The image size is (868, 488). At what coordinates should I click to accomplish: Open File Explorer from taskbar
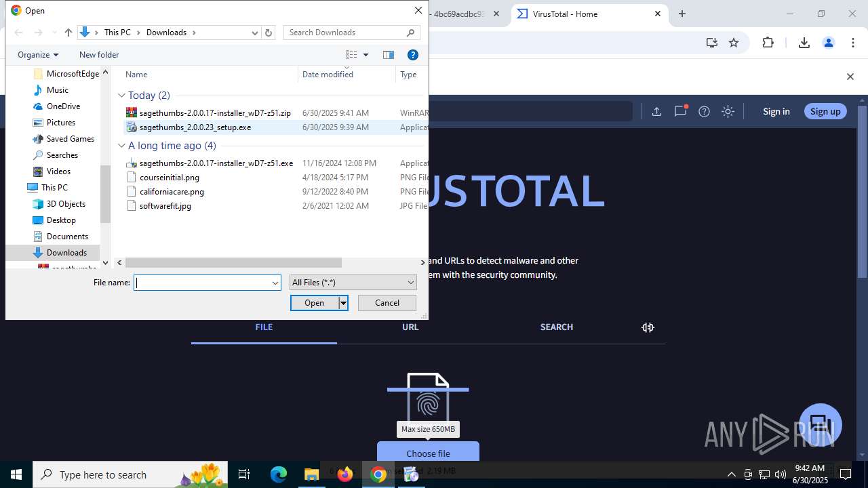coord(311,474)
